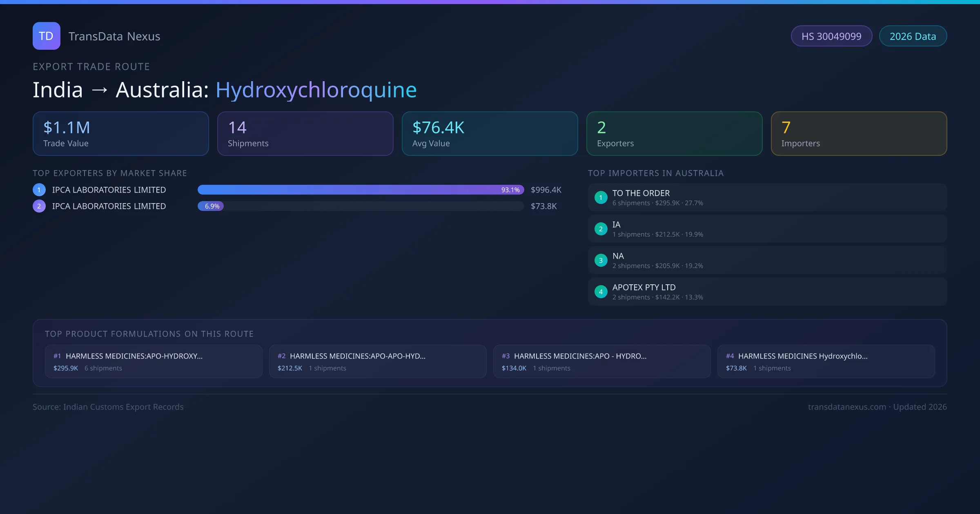Screen dimensions: 980x514
Task: Open formulation #1 APO-HYDROXY card
Action: (154, 361)
